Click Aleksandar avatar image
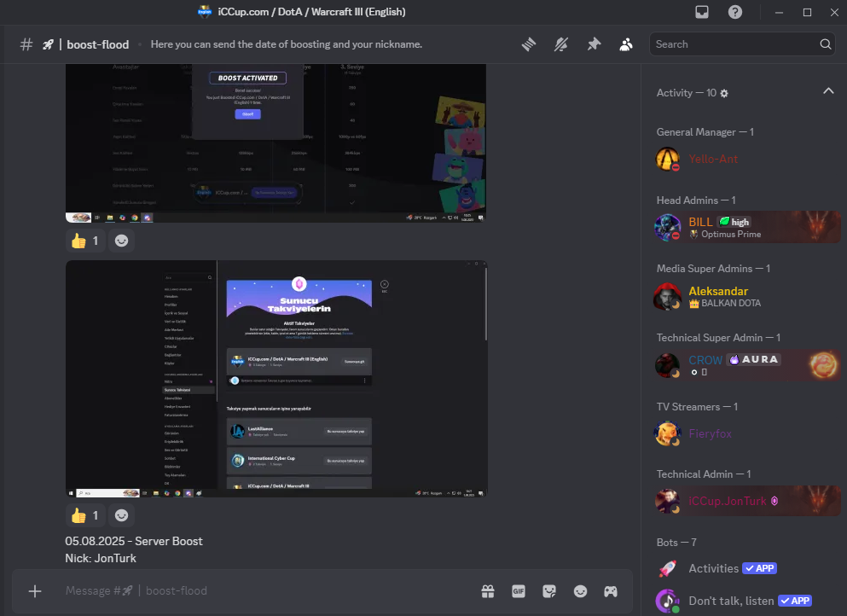This screenshot has width=847, height=616. pyautogui.click(x=667, y=296)
